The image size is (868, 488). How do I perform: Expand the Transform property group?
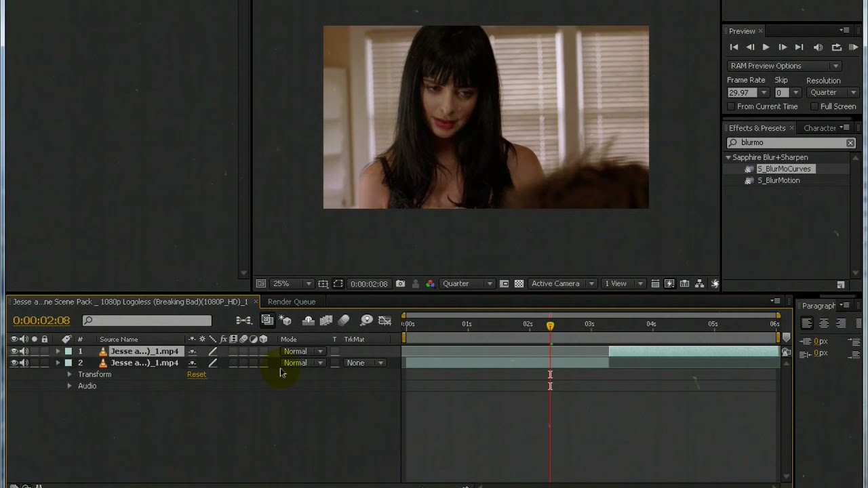(69, 374)
